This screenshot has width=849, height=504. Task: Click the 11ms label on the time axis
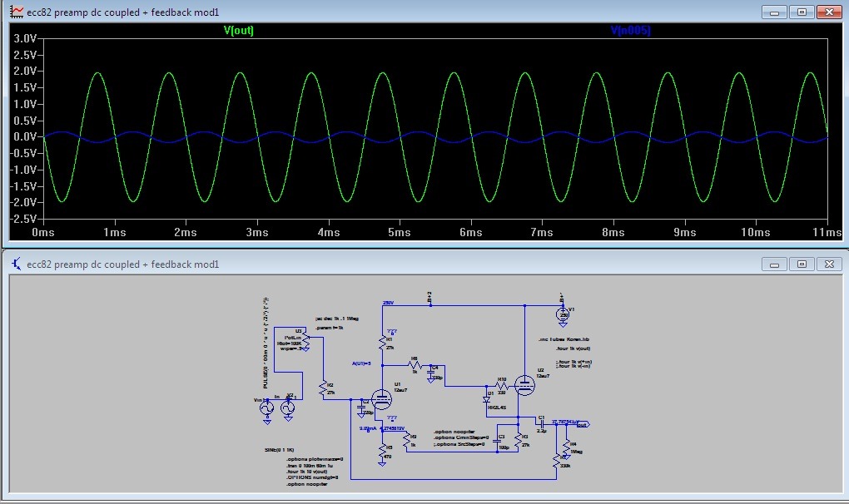point(827,232)
